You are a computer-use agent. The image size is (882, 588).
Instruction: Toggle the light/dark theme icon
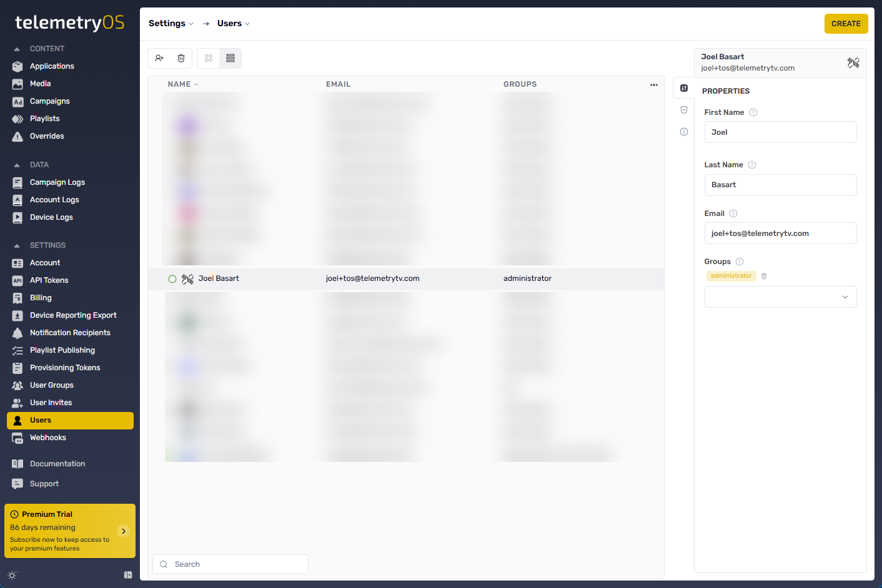pyautogui.click(x=12, y=575)
